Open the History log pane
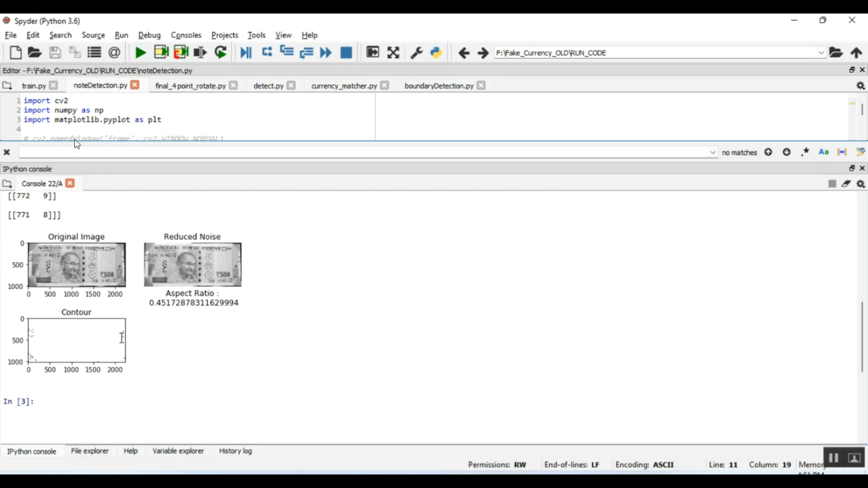Screen dimensions: 868x488 (236, 451)
